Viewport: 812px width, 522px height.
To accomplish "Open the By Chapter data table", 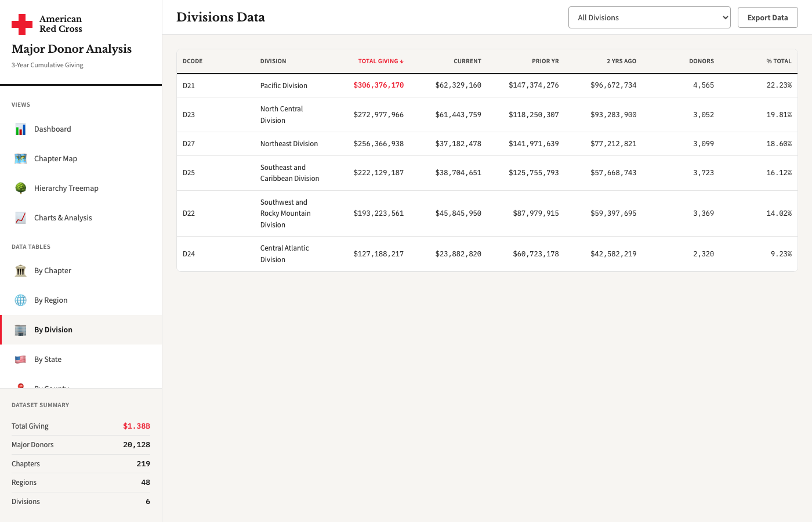I will 81,271.
